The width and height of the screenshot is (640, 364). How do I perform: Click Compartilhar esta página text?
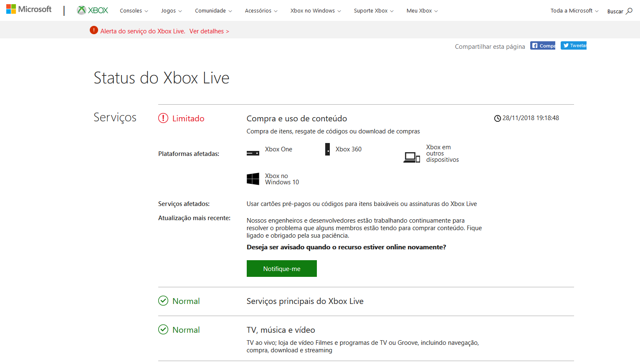490,47
